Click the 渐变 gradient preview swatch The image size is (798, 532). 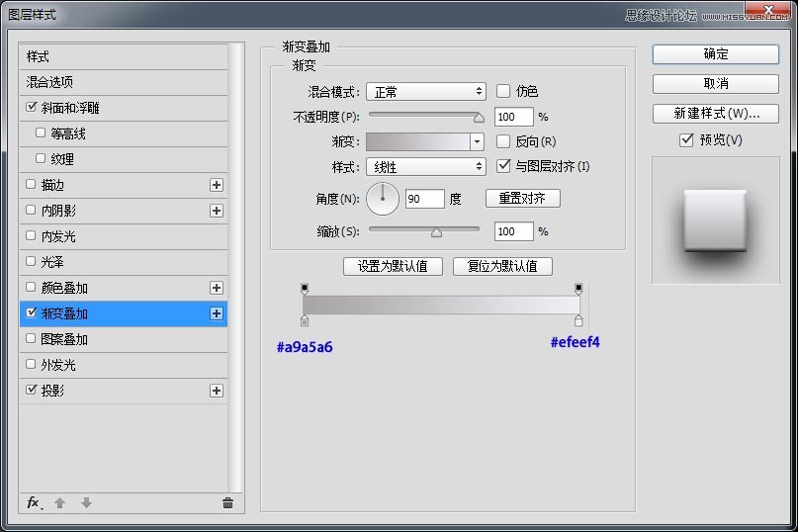pyautogui.click(x=418, y=141)
